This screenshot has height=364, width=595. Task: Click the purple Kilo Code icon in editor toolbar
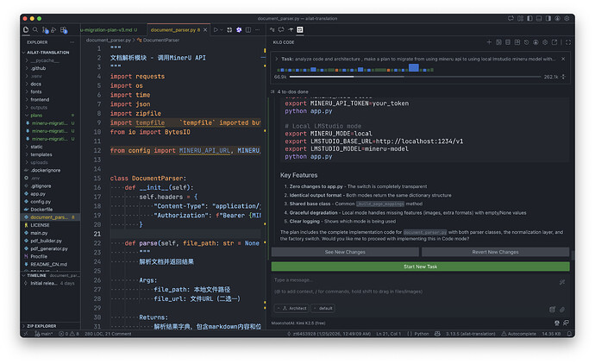(x=239, y=29)
